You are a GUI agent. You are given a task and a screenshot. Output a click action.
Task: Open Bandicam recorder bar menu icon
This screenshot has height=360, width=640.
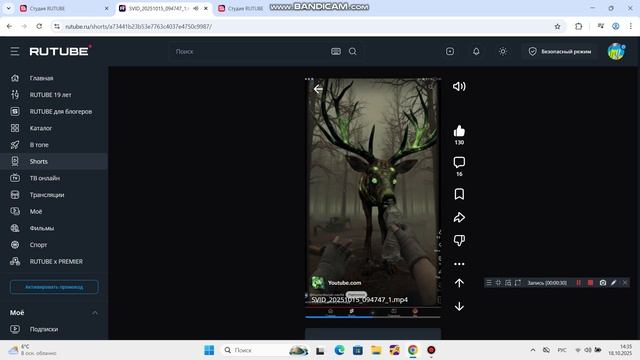(x=489, y=282)
